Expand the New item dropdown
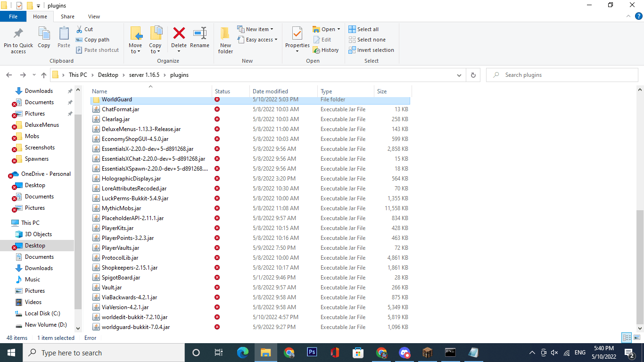The height and width of the screenshot is (362, 644). [x=255, y=29]
